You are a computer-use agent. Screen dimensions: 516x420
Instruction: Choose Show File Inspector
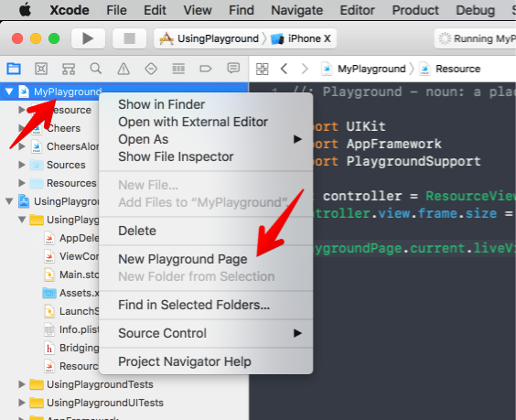tap(206, 156)
